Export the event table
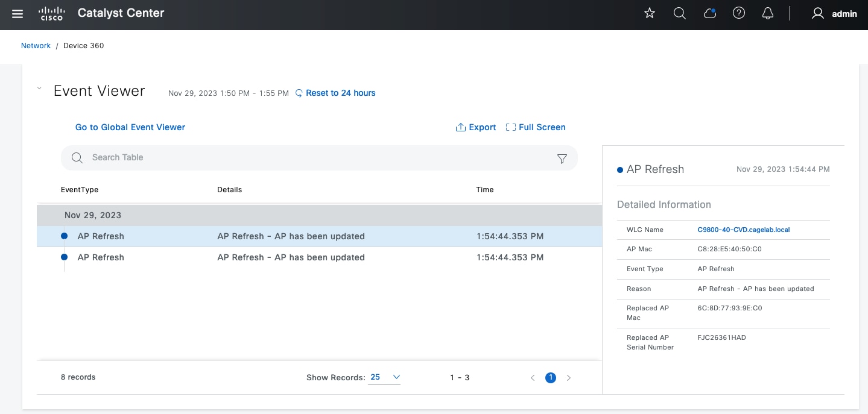The image size is (868, 414). 476,127
